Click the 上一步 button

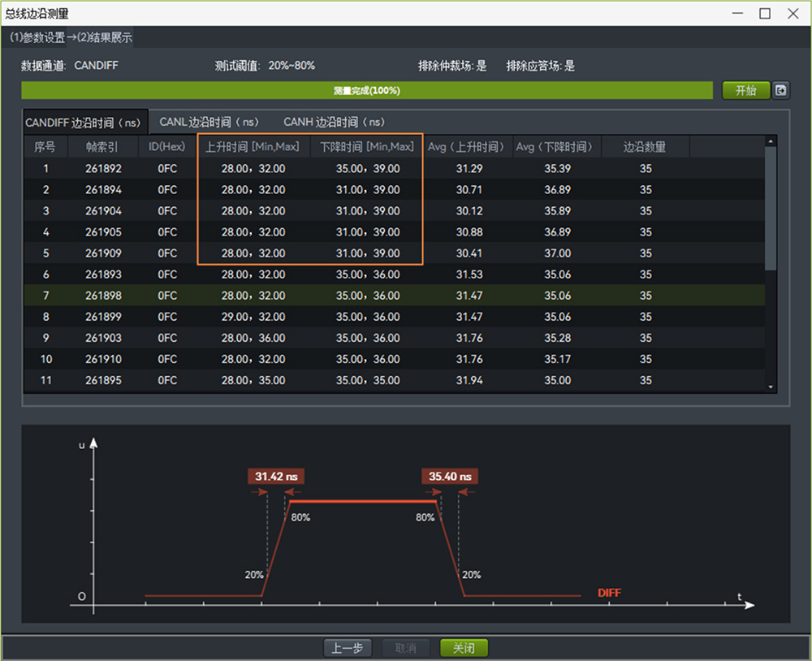[x=348, y=648]
